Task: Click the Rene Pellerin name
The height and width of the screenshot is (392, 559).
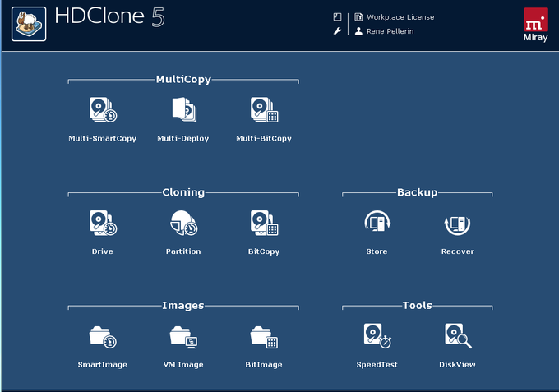Action: [390, 31]
